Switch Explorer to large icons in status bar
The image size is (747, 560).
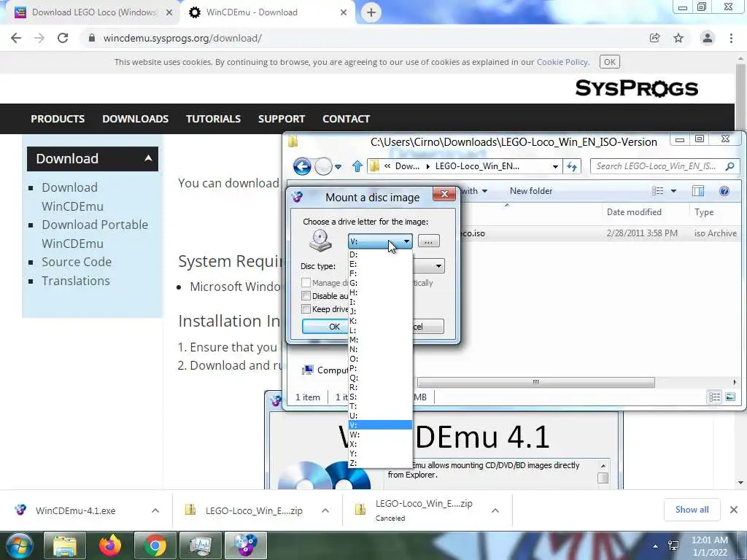coord(729,397)
